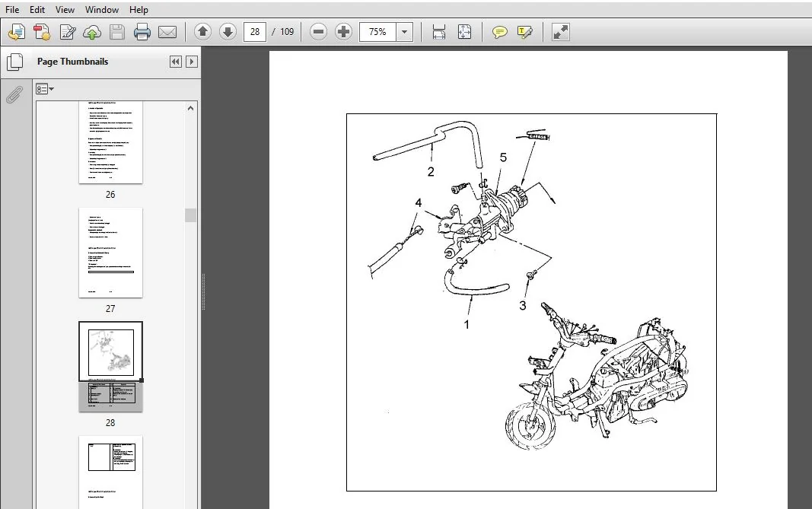The width and height of the screenshot is (812, 509).
Task: Open the Edit menu
Action: coord(37,9)
